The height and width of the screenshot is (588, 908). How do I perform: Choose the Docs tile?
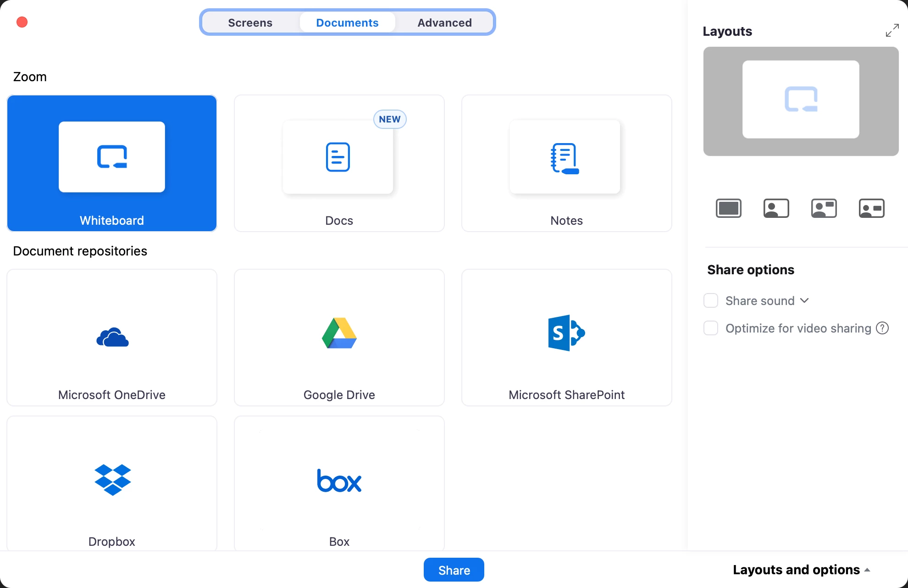[339, 163]
